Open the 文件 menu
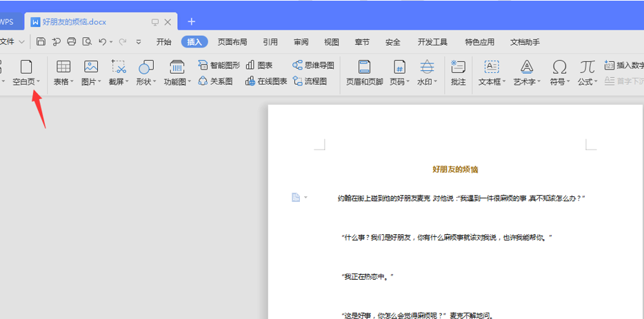Viewport: 644px width, 319px height. point(12,42)
